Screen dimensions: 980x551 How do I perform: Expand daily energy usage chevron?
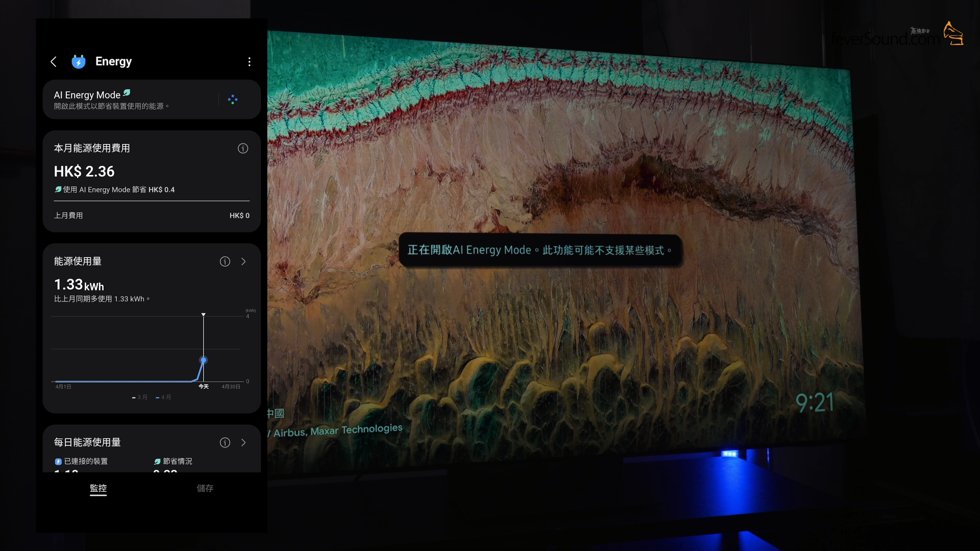coord(243,443)
